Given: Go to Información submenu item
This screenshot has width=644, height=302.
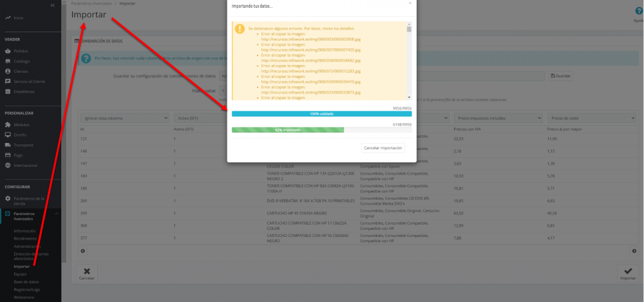Looking at the screenshot, I should (24, 231).
